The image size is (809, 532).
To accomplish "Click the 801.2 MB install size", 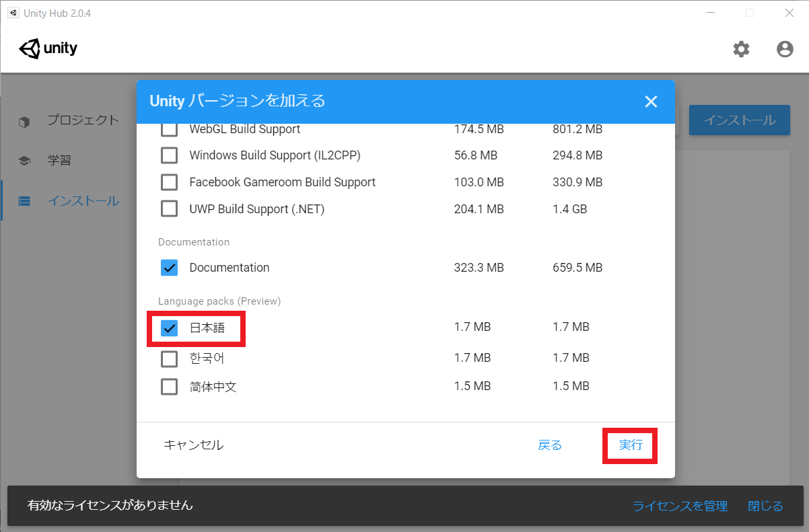I will tap(577, 129).
